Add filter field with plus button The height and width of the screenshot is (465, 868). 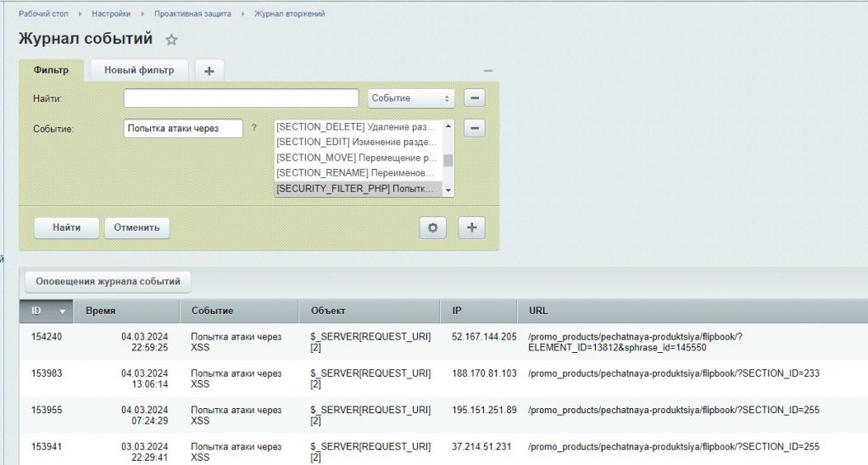point(471,227)
